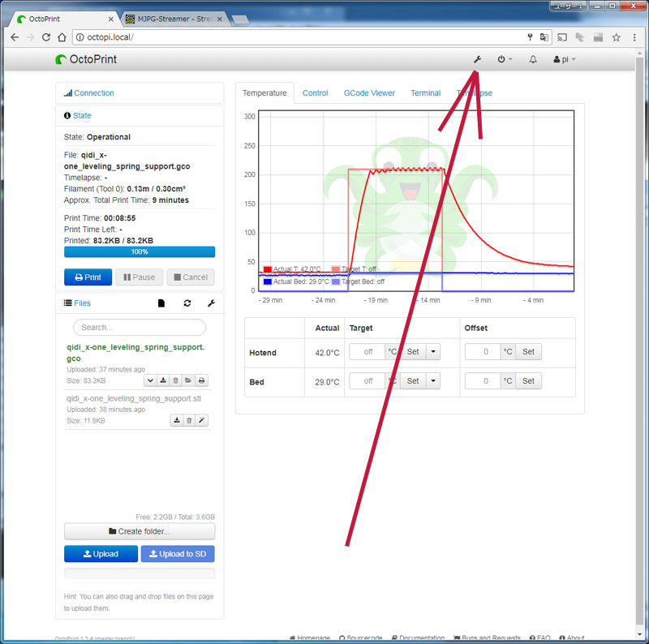Open the Files panel wrench options
Viewport: 649px width, 644px height.
tap(211, 303)
